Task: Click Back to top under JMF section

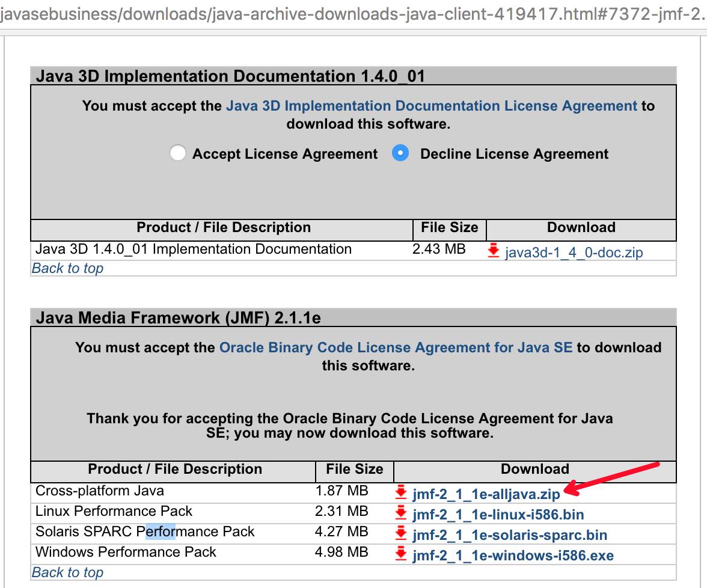Action: pos(67,572)
